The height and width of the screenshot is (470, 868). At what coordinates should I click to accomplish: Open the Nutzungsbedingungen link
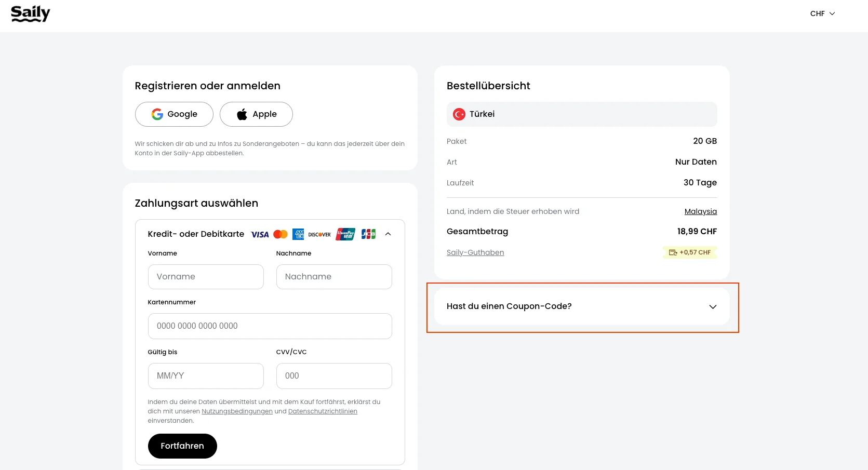[237, 411]
